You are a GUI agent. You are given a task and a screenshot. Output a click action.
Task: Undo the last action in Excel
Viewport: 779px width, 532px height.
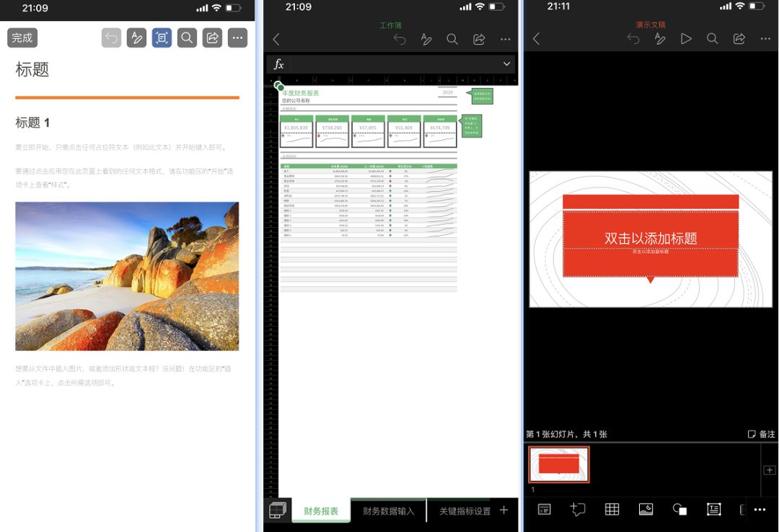coord(400,39)
